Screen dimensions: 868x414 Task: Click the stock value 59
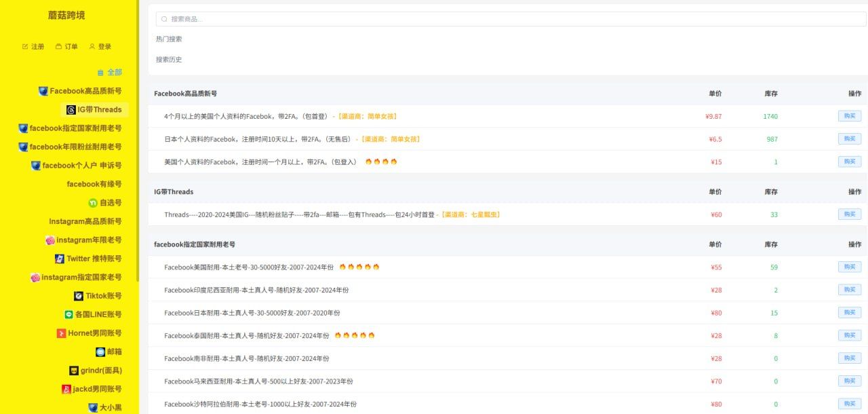point(774,267)
